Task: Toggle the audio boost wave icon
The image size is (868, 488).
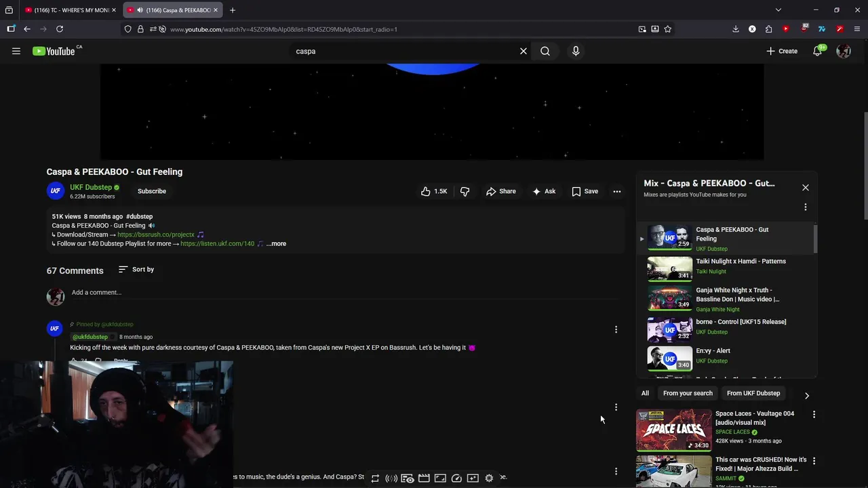Action: click(391, 478)
